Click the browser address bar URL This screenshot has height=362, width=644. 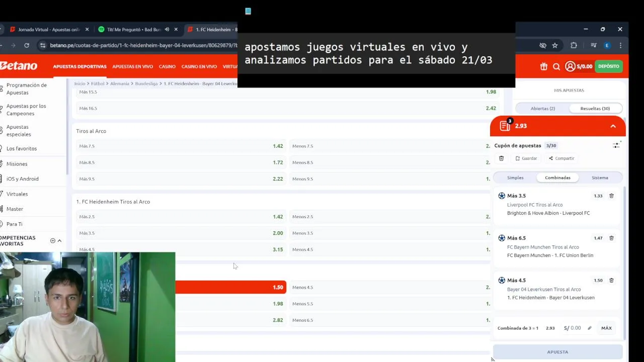coord(143,45)
